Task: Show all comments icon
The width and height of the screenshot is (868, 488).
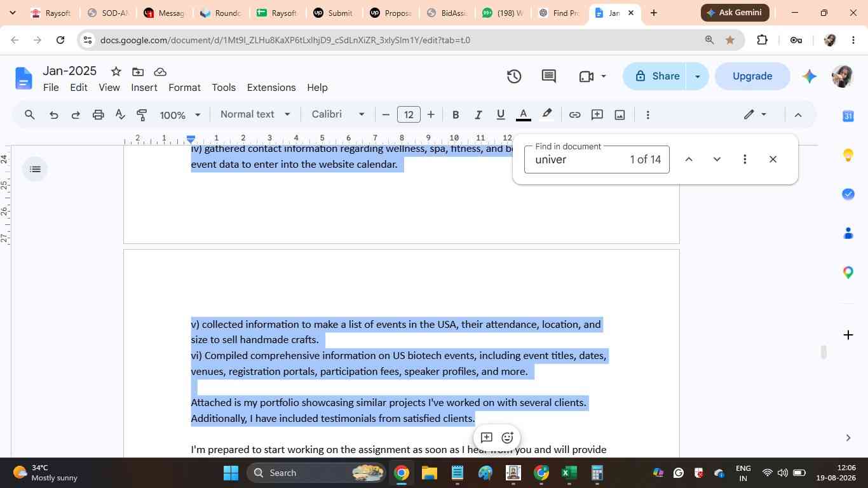Action: pyautogui.click(x=549, y=76)
